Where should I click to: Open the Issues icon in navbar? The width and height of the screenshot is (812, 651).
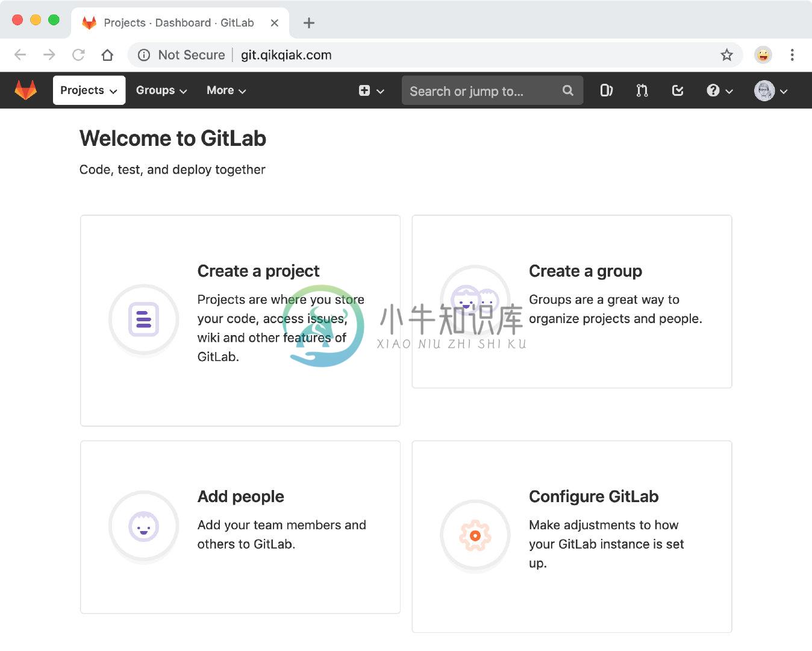[607, 90]
